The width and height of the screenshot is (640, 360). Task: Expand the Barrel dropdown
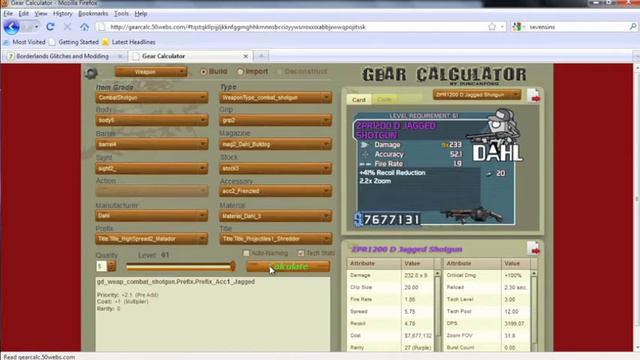152,144
